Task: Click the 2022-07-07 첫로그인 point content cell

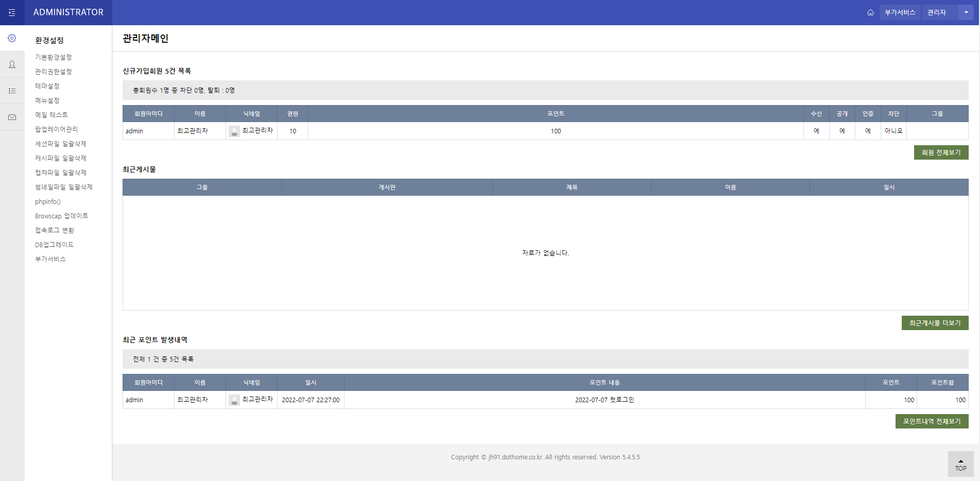Action: 605,400
